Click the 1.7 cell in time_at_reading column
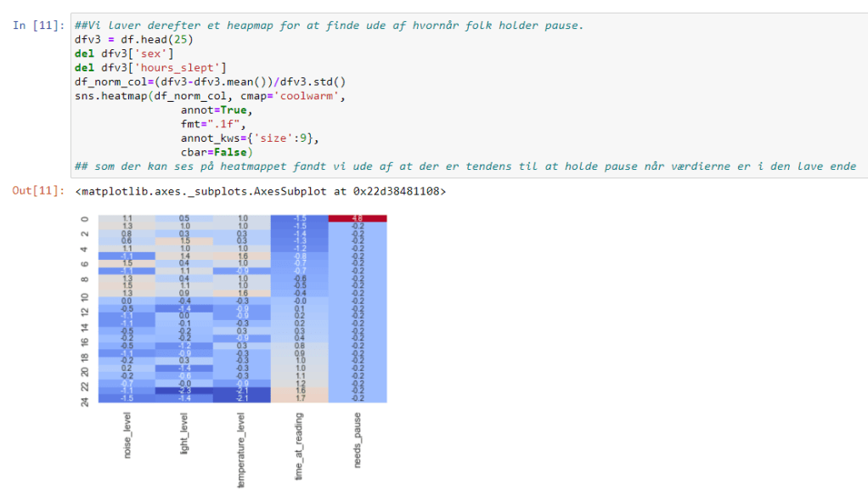 point(300,397)
